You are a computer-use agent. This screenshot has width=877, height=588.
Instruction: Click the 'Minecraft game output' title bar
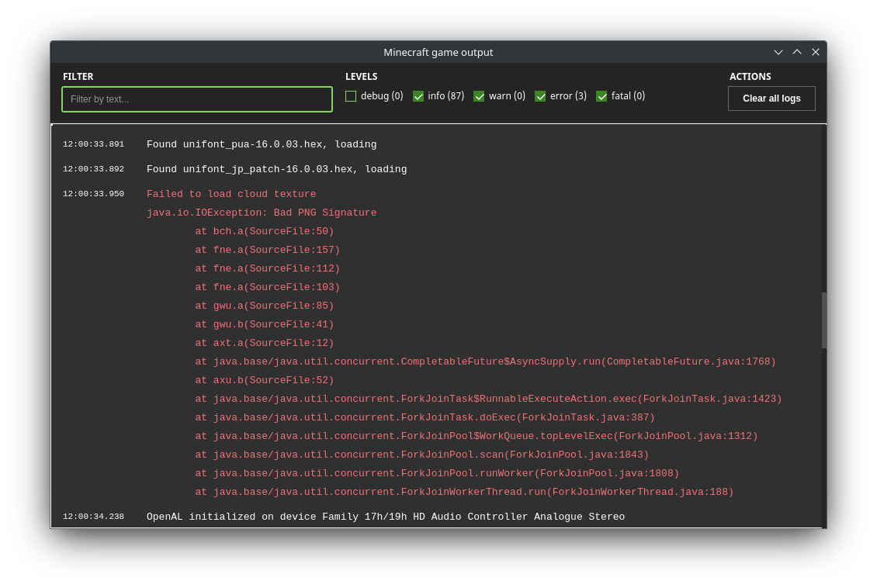pos(438,52)
